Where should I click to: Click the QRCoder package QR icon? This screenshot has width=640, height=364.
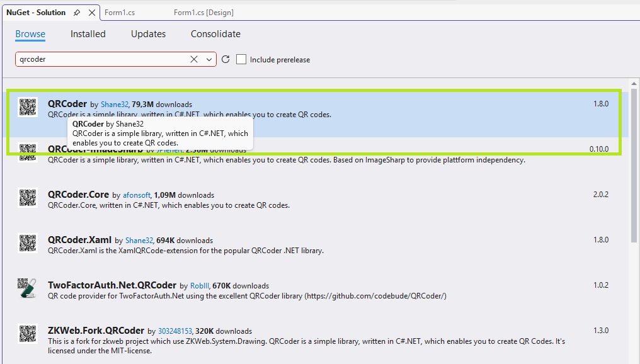click(x=28, y=107)
